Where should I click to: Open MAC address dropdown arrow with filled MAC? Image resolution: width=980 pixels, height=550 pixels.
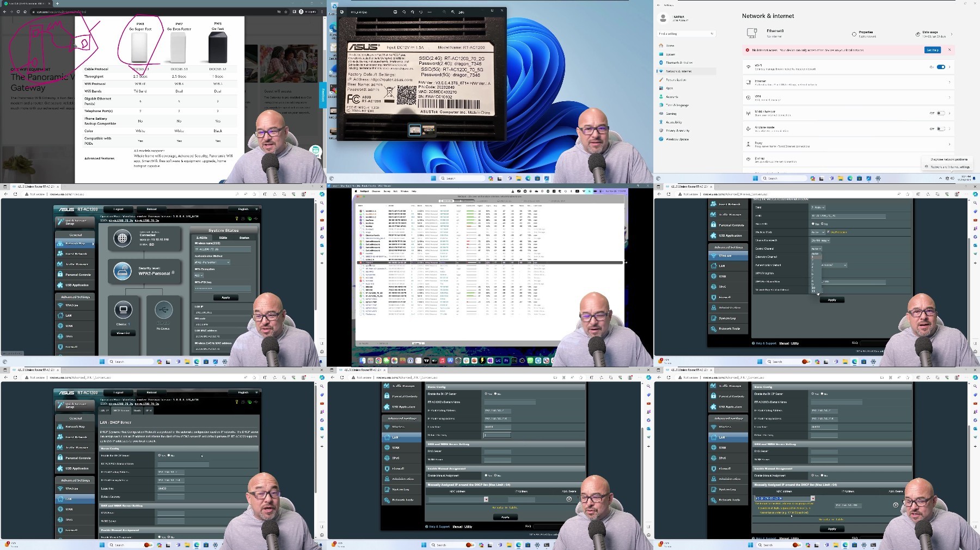812,498
